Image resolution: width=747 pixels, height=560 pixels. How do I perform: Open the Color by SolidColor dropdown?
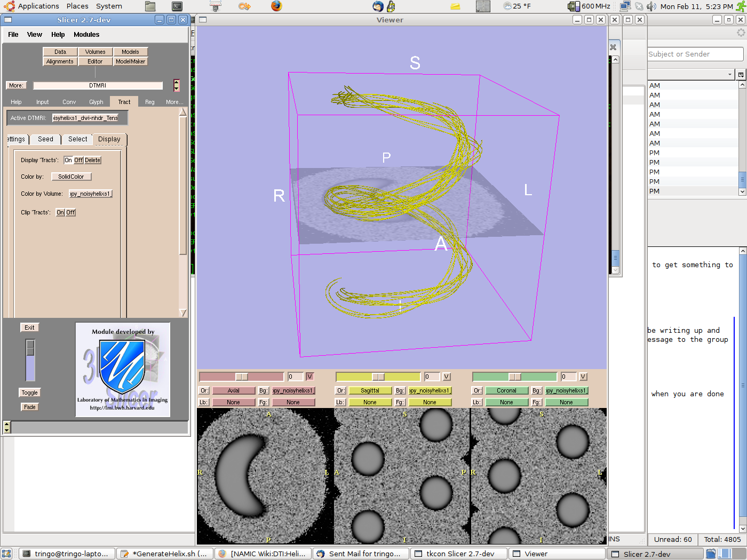[x=71, y=177]
